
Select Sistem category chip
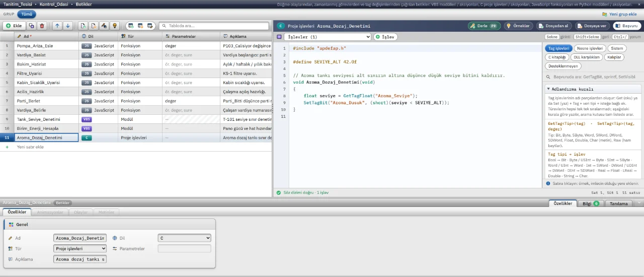pos(617,48)
